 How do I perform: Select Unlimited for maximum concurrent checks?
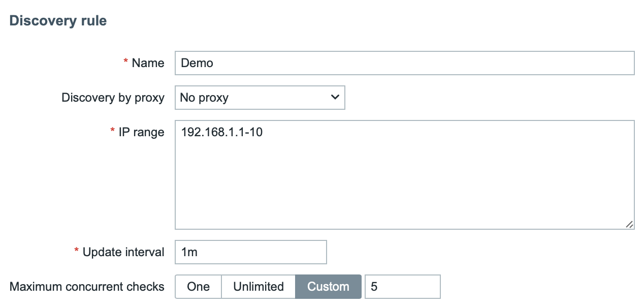point(259,287)
